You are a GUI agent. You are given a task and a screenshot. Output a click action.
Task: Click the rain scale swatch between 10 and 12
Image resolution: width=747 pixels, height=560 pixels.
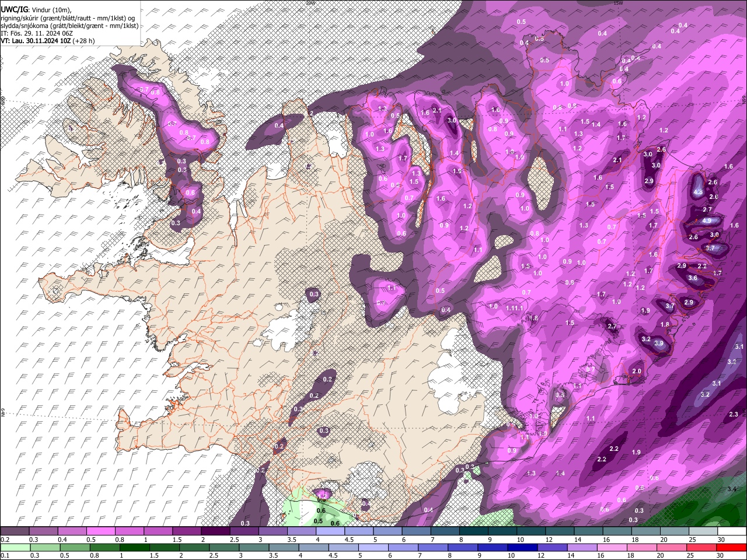522,547
